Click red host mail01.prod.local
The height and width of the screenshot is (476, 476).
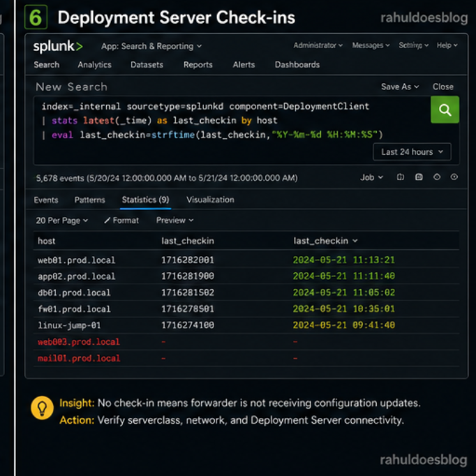[x=79, y=358]
